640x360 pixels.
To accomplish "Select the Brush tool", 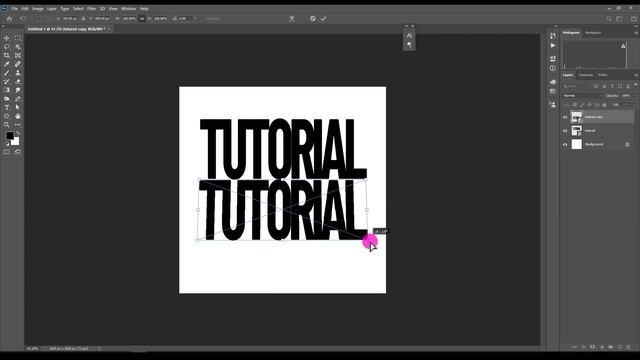I will click(7, 73).
